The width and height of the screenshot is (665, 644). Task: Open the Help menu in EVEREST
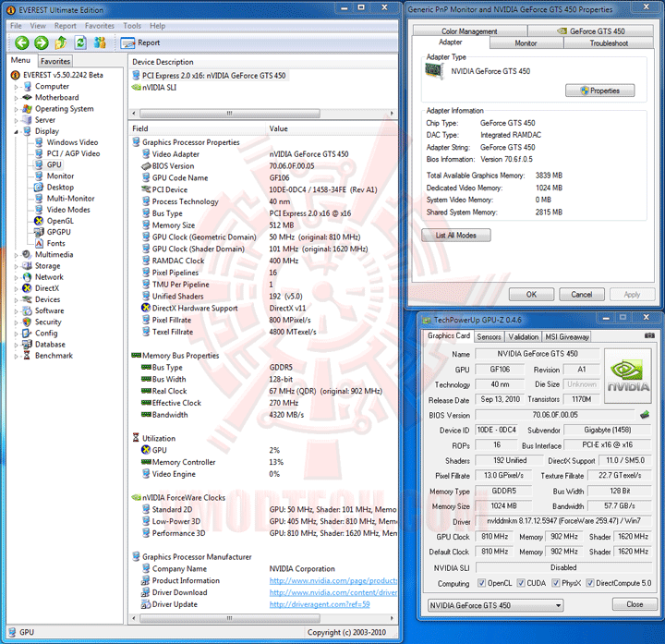pos(157,26)
